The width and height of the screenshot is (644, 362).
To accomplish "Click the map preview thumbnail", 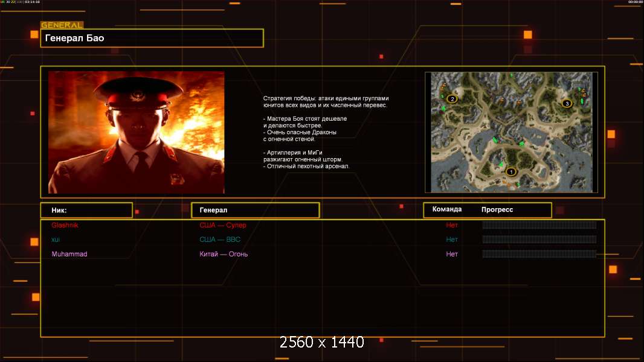I will point(511,132).
